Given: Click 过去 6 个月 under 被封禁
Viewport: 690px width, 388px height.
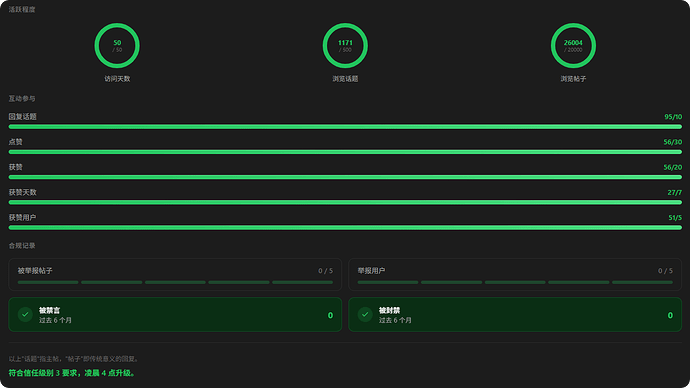Looking at the screenshot, I should coord(395,320).
